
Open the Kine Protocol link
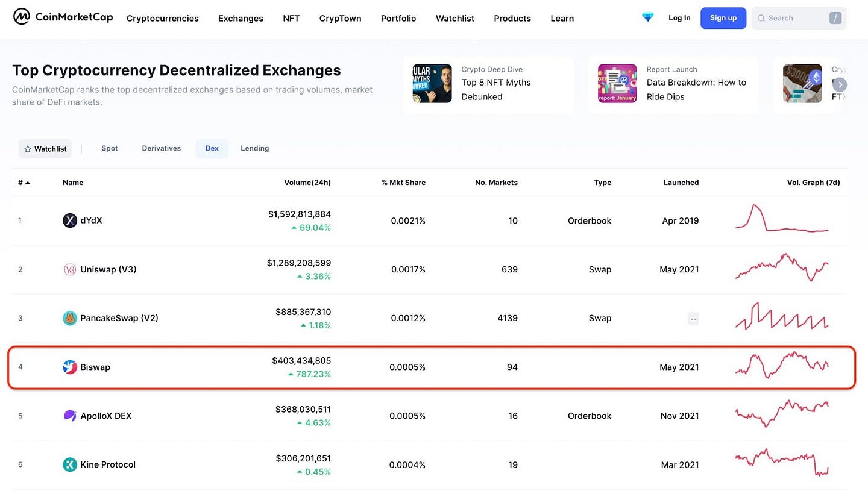click(x=108, y=464)
